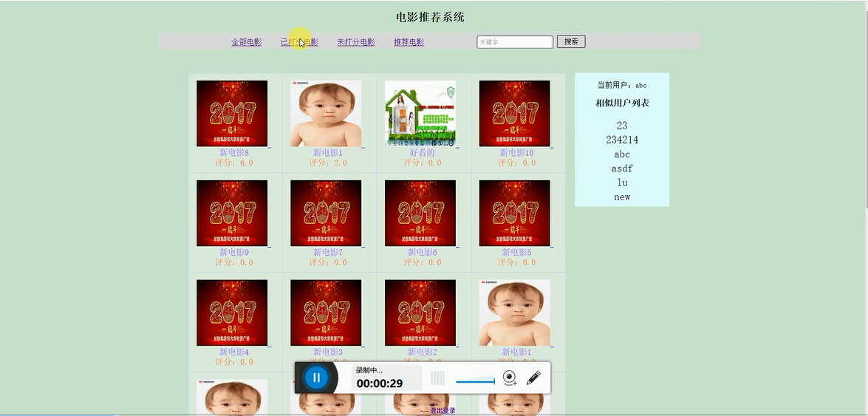Image resolution: width=868 pixels, height=416 pixels.
Task: Click the 退出登录 link
Action: tap(442, 411)
